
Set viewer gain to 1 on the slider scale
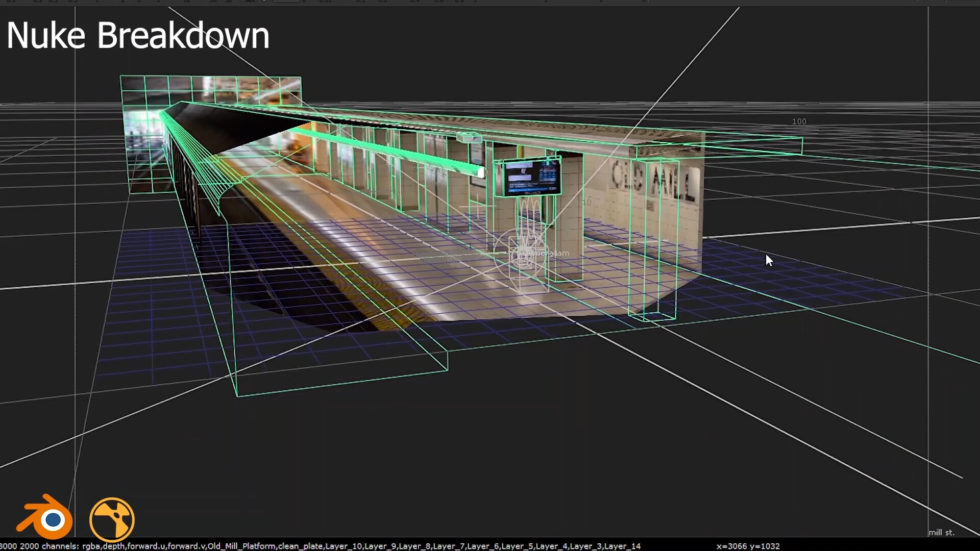pos(96,2)
